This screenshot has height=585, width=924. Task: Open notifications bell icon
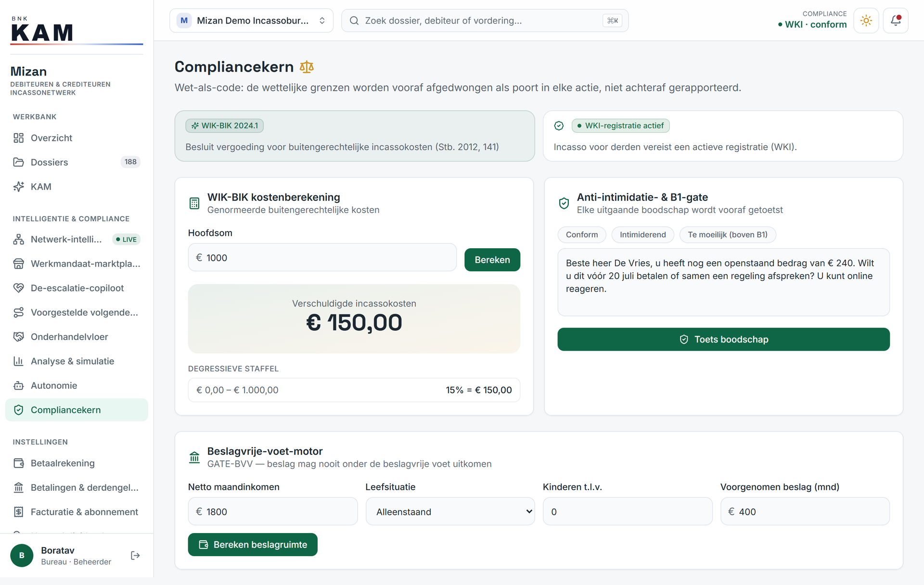point(896,21)
